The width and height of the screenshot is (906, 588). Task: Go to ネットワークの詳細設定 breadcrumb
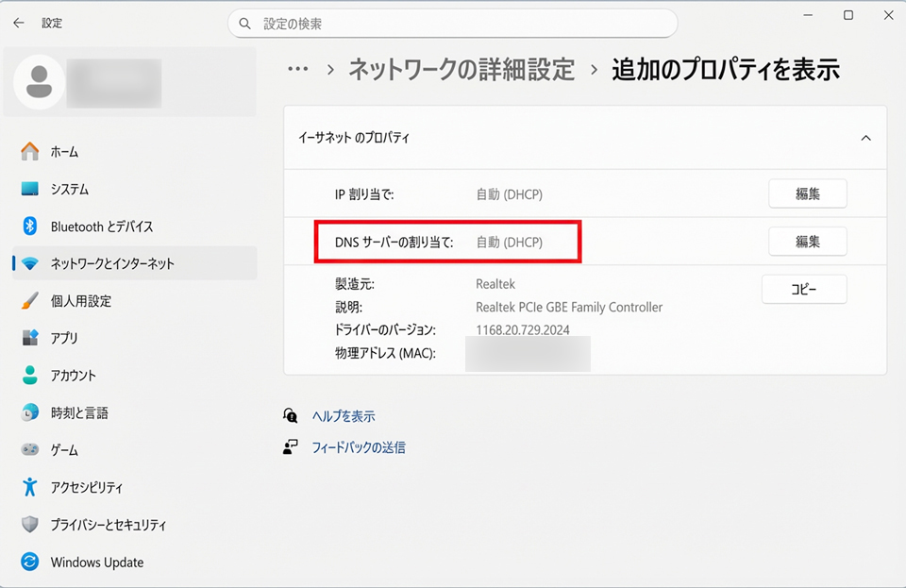point(461,69)
